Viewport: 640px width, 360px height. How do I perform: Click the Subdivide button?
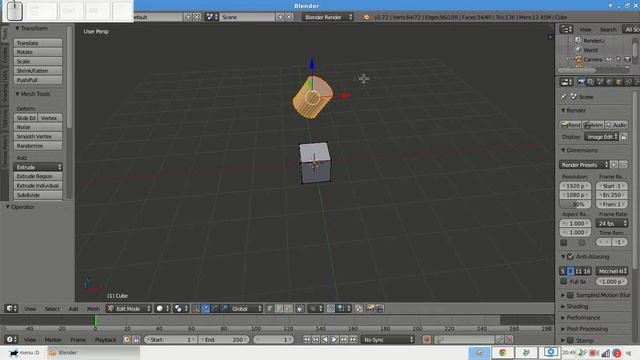[x=38, y=195]
